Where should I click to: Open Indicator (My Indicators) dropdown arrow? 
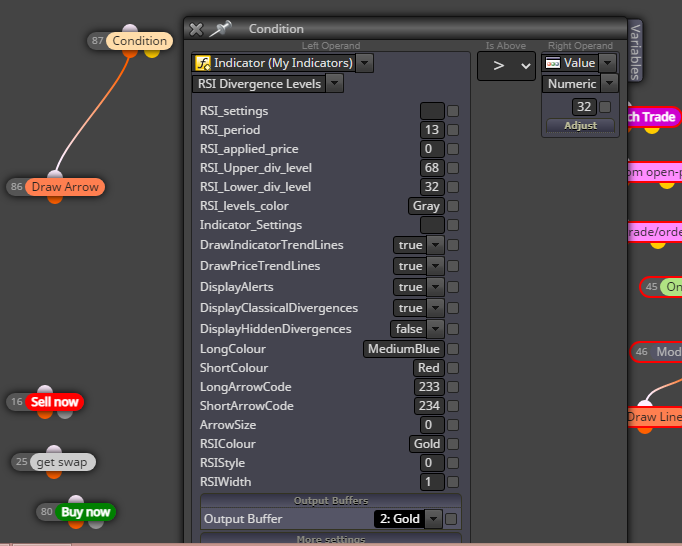364,63
